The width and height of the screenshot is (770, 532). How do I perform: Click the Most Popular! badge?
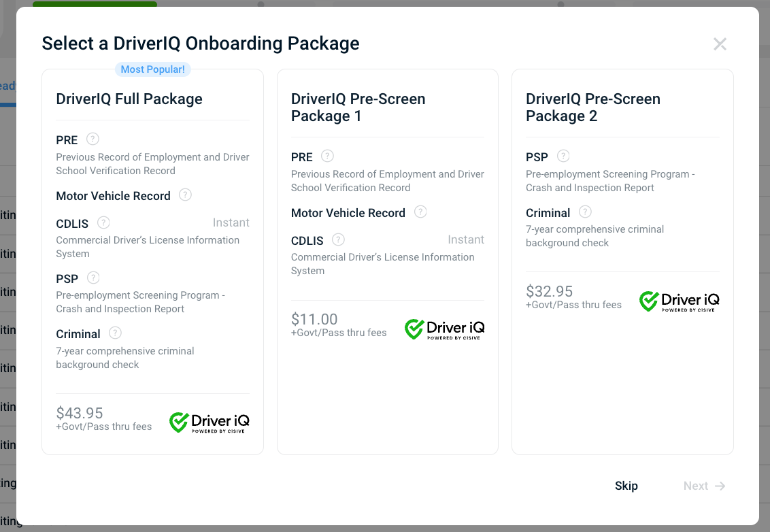153,69
